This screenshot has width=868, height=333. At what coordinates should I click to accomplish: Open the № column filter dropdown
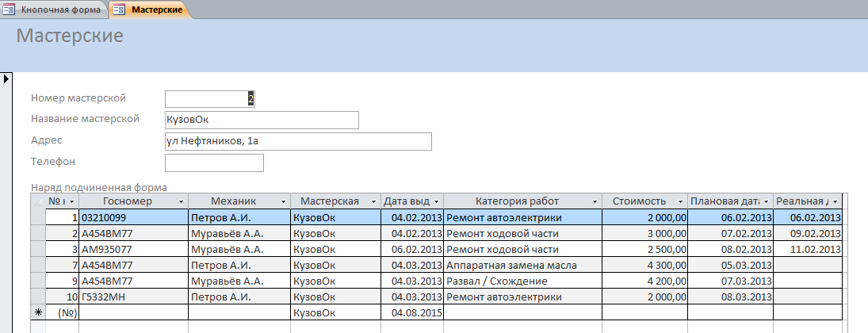(72, 201)
